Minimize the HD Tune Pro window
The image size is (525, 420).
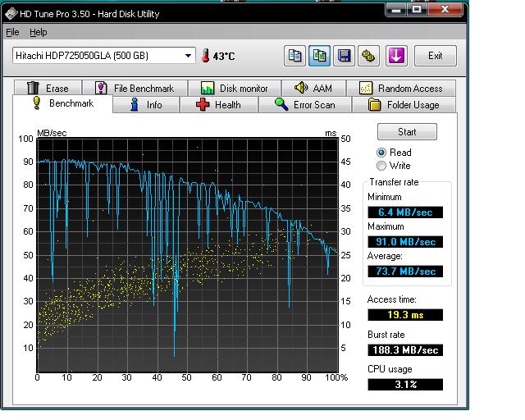coord(396,10)
